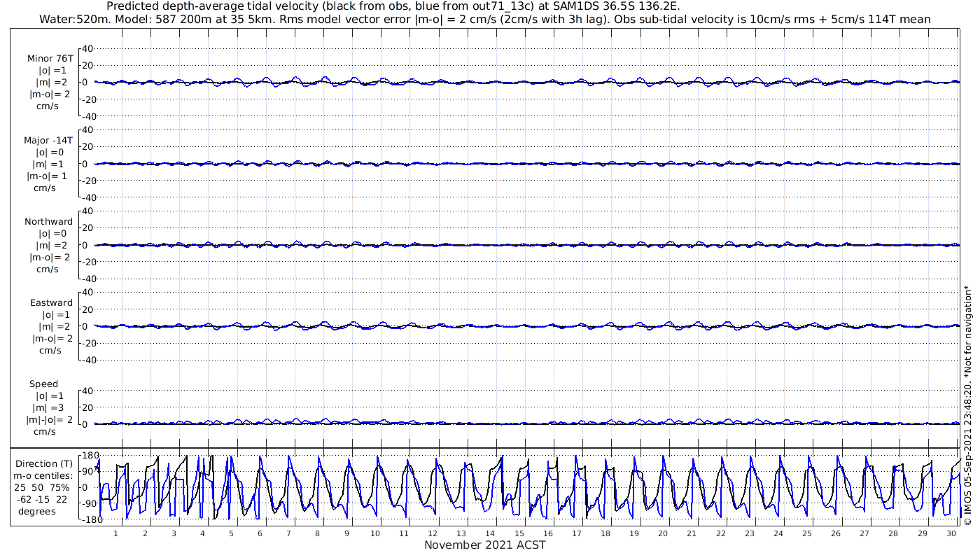980x560 pixels.
Task: Click the 20 tick of Northward axis
Action: point(87,227)
